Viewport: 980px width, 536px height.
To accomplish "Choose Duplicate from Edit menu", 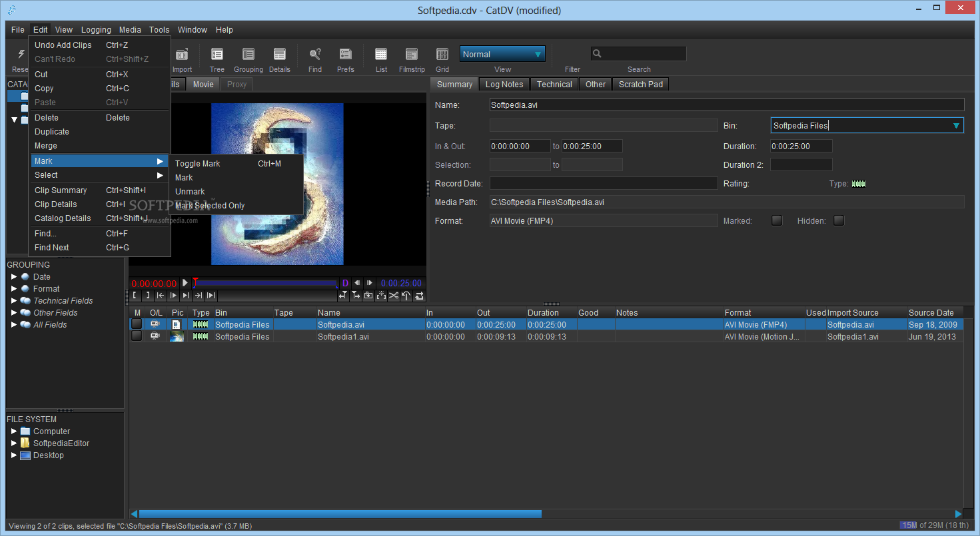I will coord(99,131).
